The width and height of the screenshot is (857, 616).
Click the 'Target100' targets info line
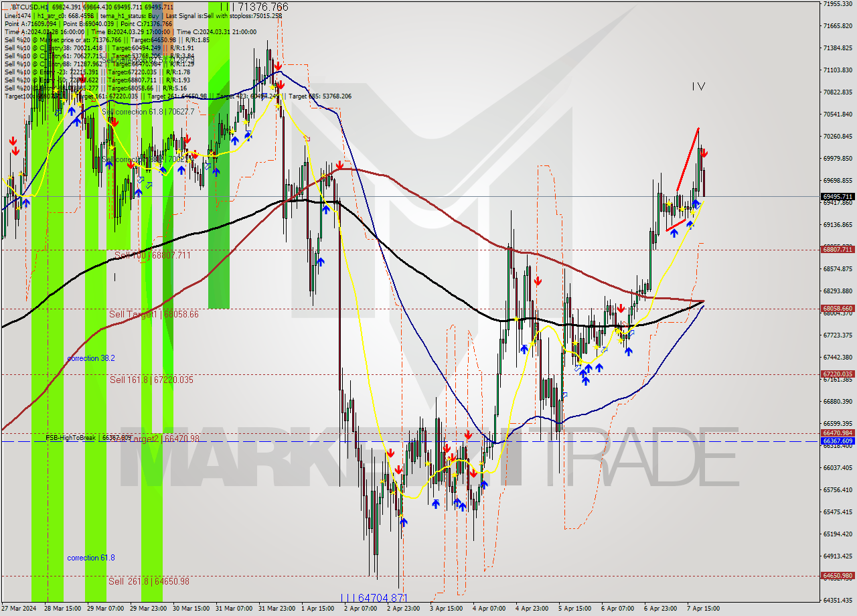178,96
